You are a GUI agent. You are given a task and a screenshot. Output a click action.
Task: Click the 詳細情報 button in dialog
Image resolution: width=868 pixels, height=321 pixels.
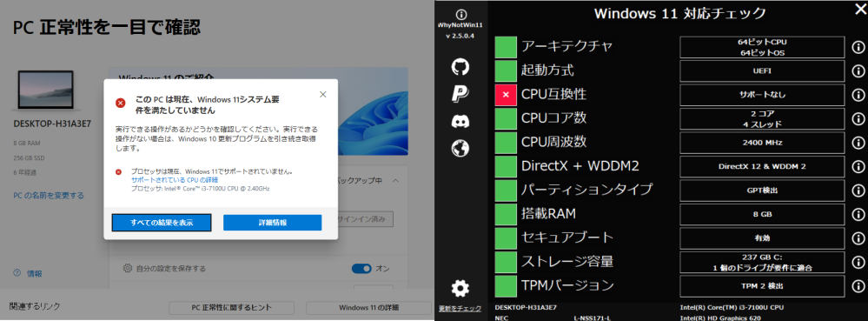coord(272,223)
